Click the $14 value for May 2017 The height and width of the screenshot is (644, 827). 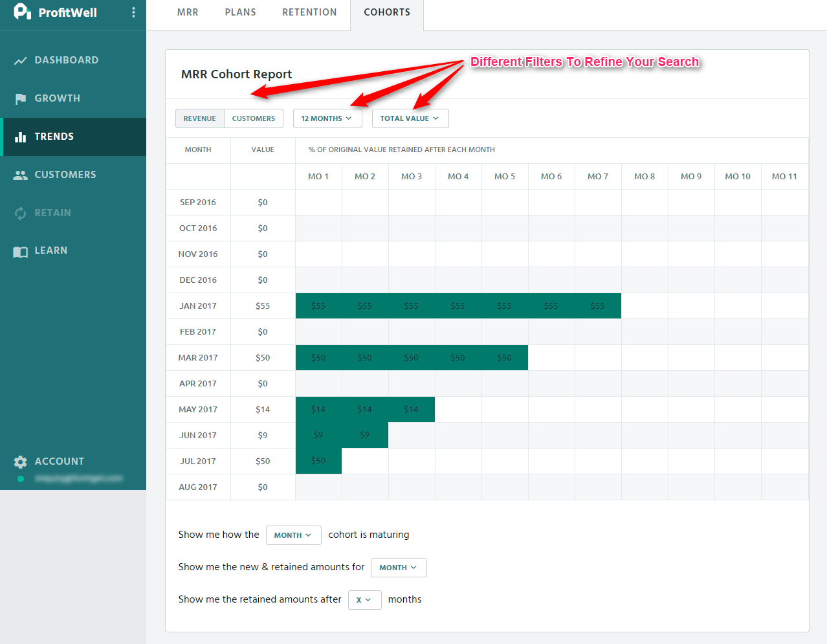pyautogui.click(x=263, y=410)
